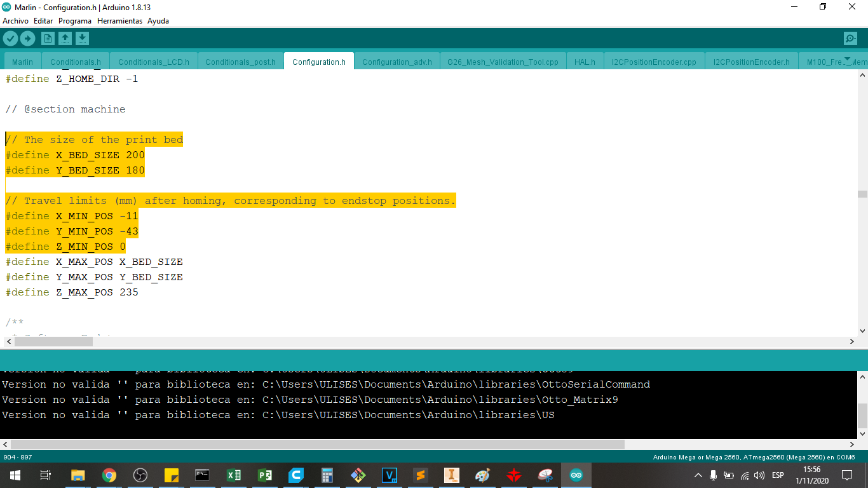The image size is (868, 488).
Task: Click the editor scroll-right arrow
Action: [852, 341]
